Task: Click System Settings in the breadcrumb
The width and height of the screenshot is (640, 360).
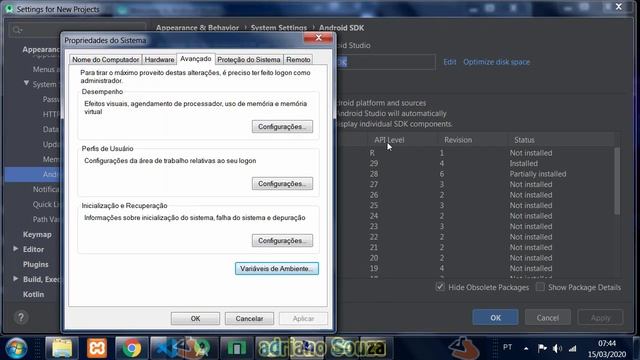Action: [279, 28]
